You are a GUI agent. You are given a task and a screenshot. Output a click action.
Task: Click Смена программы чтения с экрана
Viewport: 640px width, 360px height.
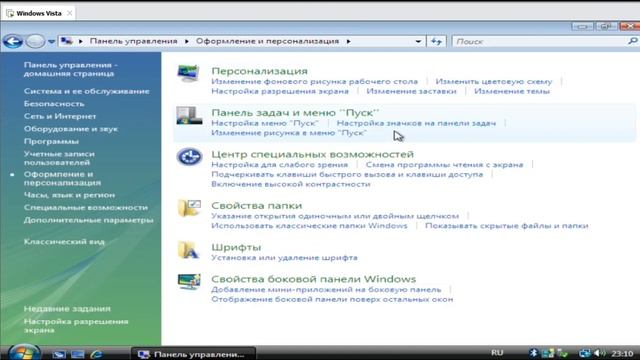tap(444, 165)
